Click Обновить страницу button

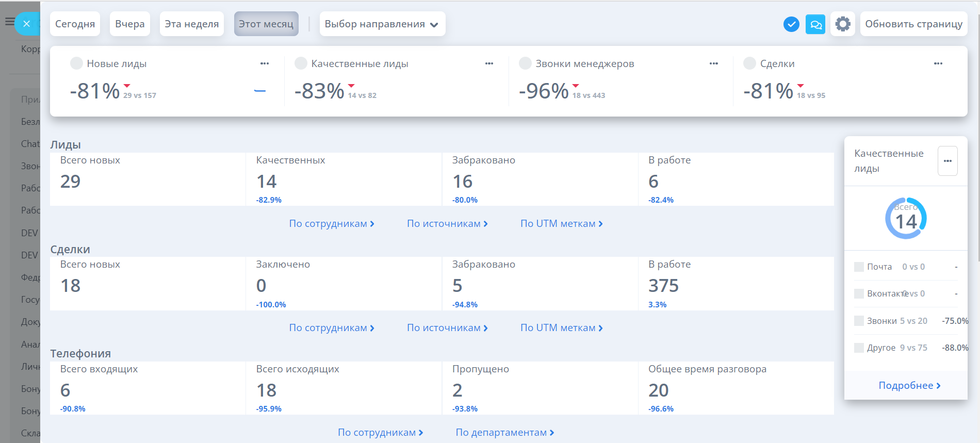913,24
